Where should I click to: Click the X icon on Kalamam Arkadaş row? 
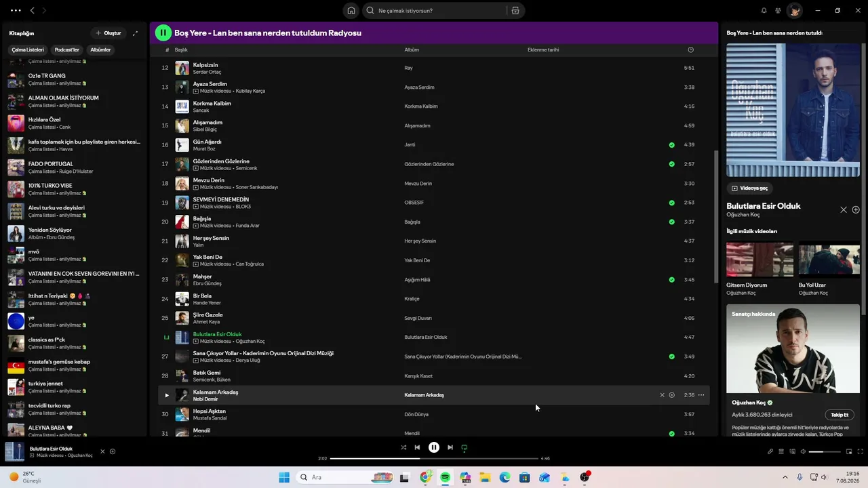pos(662,395)
